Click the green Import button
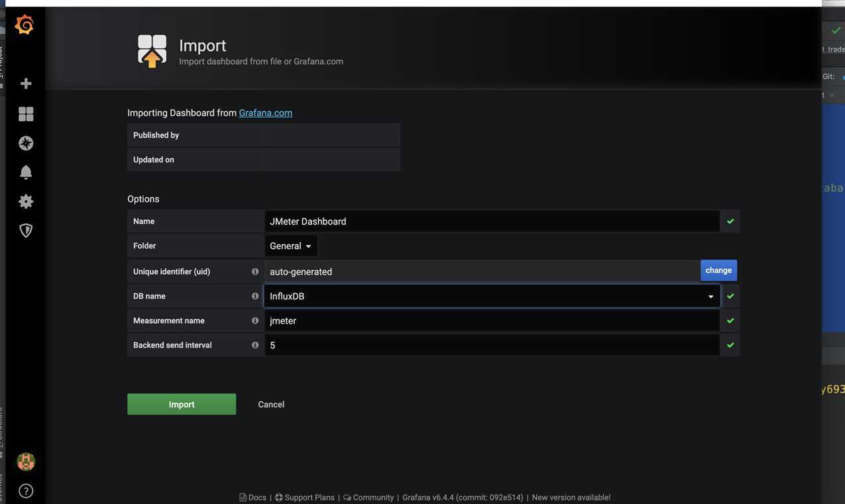 pos(182,405)
